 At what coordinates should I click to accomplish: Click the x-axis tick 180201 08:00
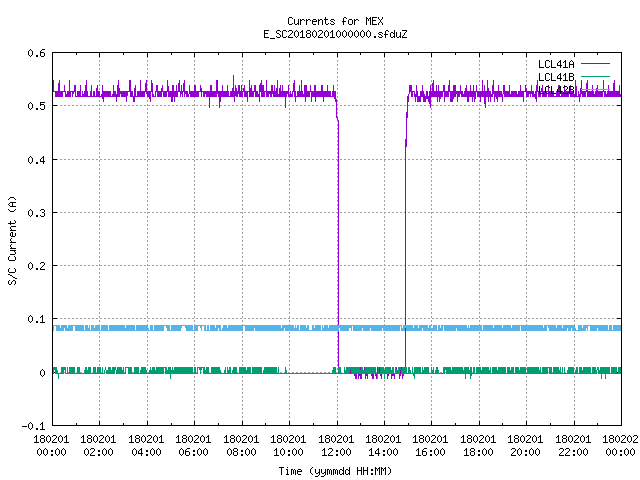pyautogui.click(x=241, y=445)
